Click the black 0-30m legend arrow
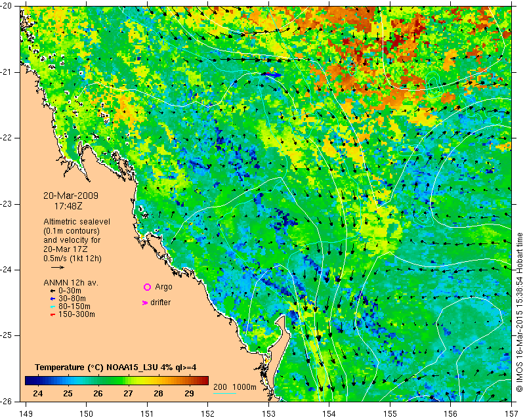 [52, 291]
